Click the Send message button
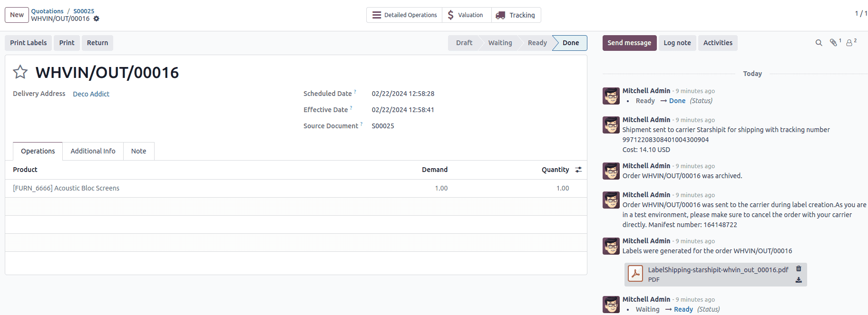This screenshot has height=315, width=868. [629, 43]
